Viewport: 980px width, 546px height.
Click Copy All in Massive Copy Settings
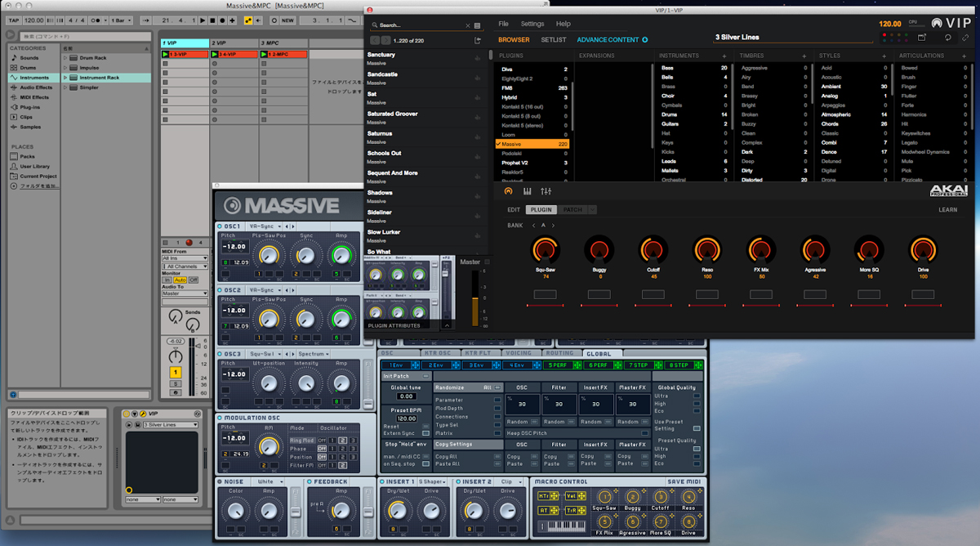click(x=446, y=456)
